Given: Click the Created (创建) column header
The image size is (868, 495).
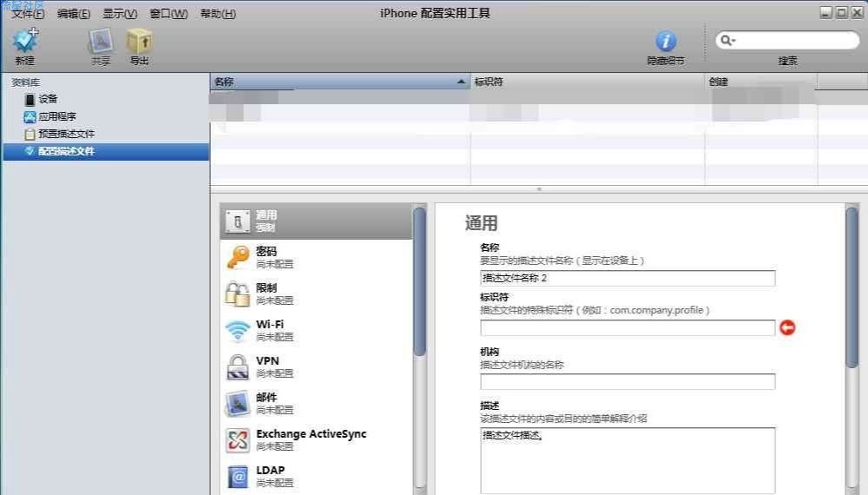Looking at the screenshot, I should tap(761, 82).
